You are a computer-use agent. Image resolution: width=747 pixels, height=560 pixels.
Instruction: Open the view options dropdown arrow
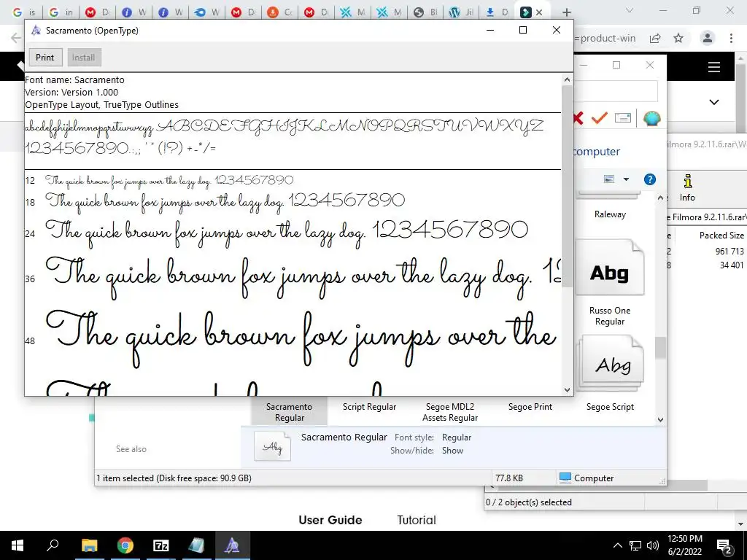click(626, 179)
